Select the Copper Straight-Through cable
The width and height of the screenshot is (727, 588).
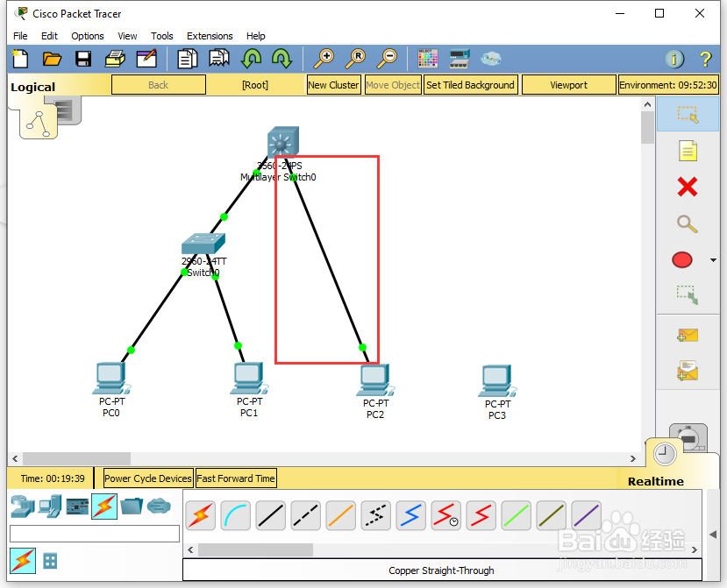[271, 515]
